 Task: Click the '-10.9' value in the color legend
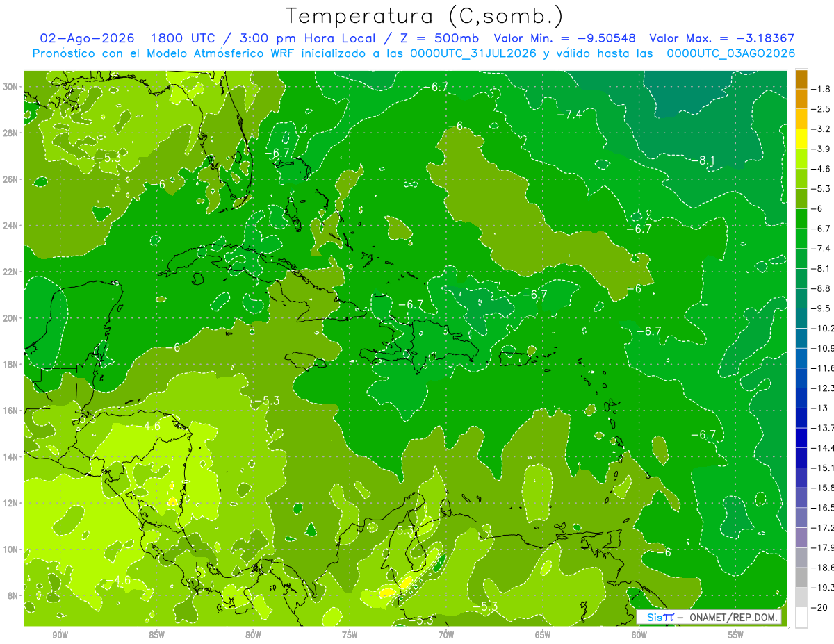click(822, 348)
